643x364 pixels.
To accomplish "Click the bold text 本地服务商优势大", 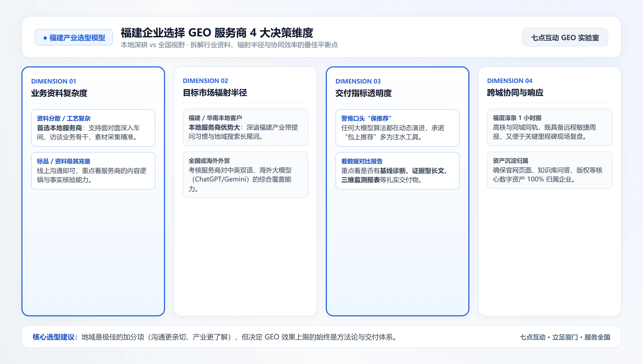I will click(214, 127).
